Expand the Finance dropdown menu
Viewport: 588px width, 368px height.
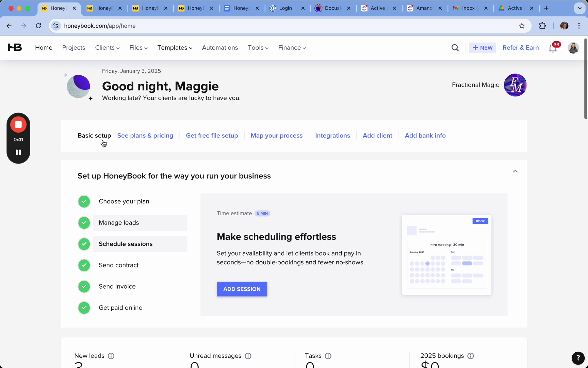[x=292, y=48]
